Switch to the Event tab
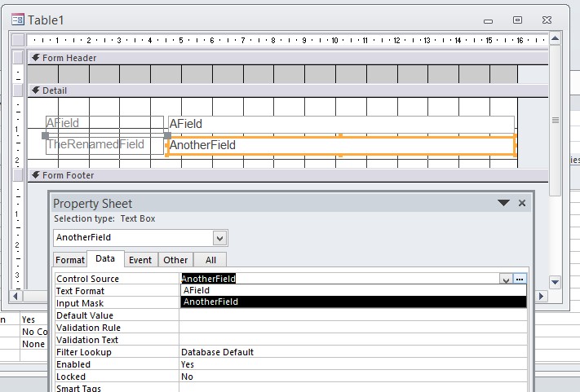This screenshot has height=392, width=580. (x=140, y=260)
